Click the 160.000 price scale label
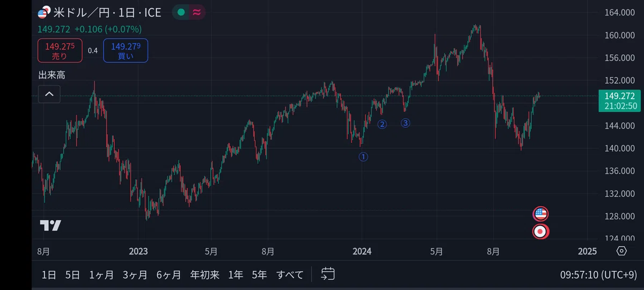The image size is (644, 290). click(x=619, y=35)
